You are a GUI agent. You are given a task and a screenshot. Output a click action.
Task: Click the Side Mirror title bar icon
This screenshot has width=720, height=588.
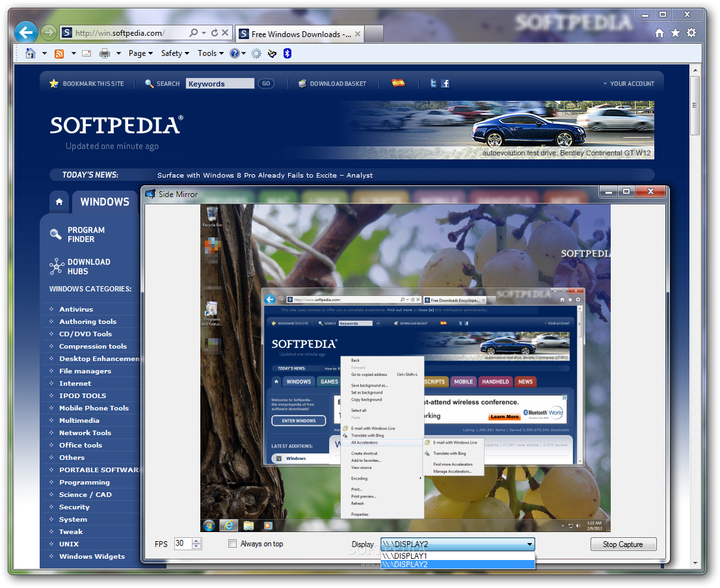pyautogui.click(x=150, y=194)
